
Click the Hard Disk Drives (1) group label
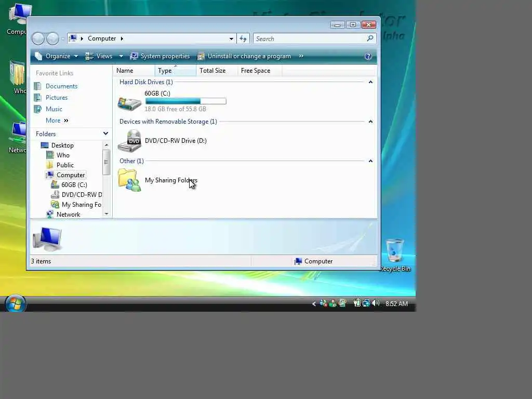click(146, 82)
